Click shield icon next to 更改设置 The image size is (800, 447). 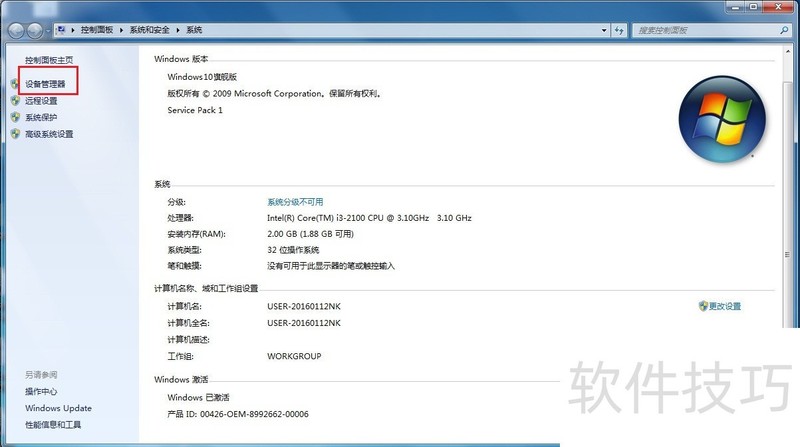tap(703, 306)
